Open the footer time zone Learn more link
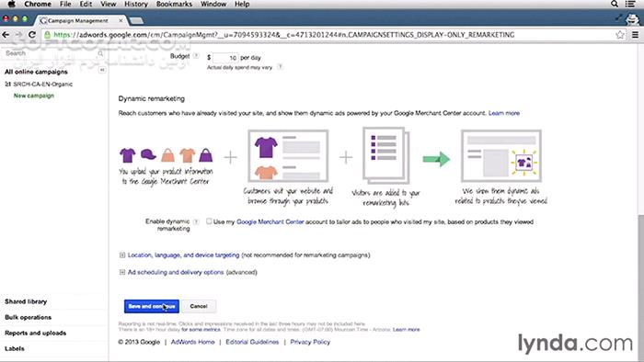This screenshot has height=362, width=644. pos(407,330)
